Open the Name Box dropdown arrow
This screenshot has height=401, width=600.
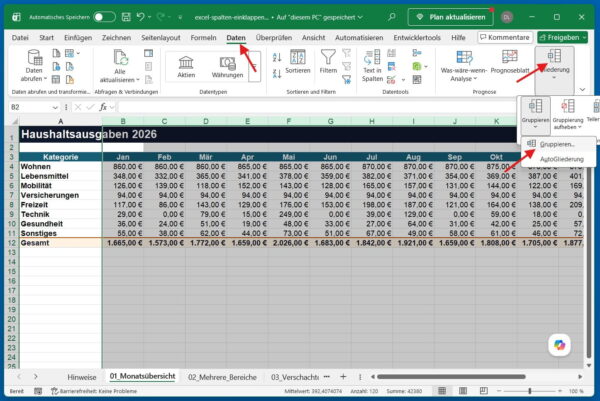[55, 108]
